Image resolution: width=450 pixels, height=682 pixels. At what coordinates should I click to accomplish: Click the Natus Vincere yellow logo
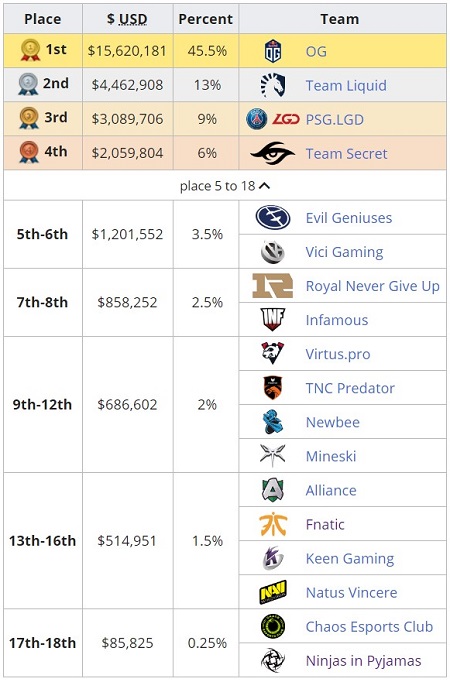(273, 592)
